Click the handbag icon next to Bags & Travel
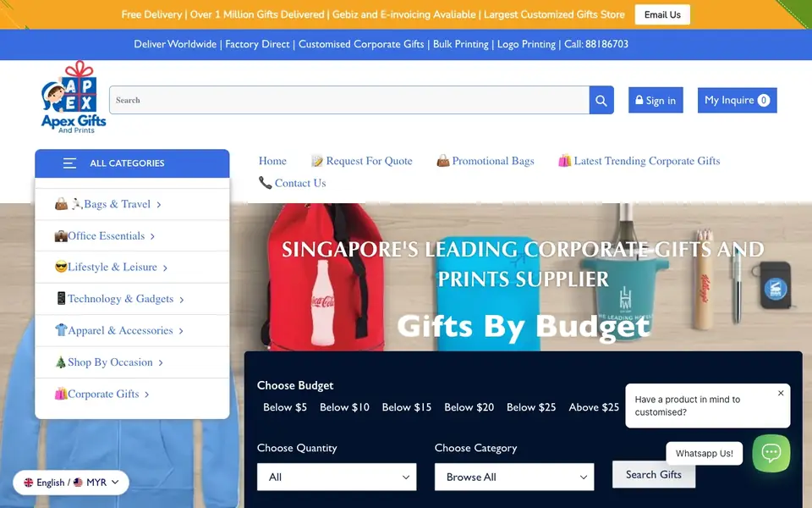This screenshot has height=508, width=812. coord(61,204)
